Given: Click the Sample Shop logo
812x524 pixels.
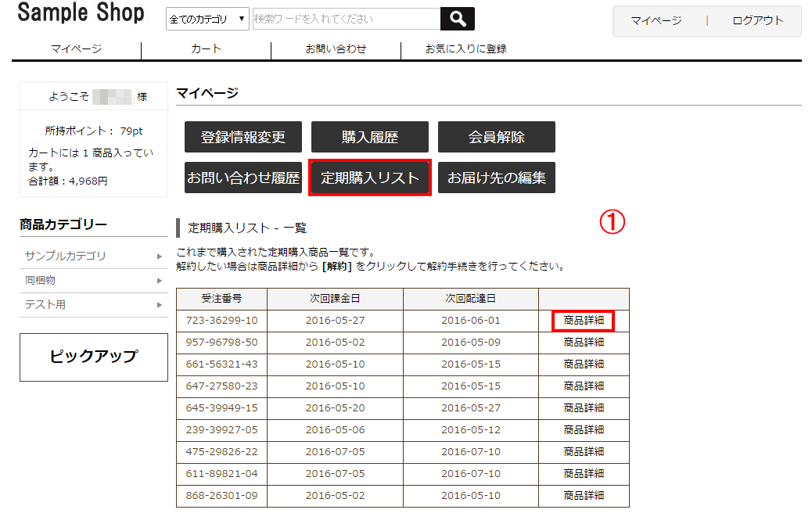Looking at the screenshot, I should tap(81, 13).
